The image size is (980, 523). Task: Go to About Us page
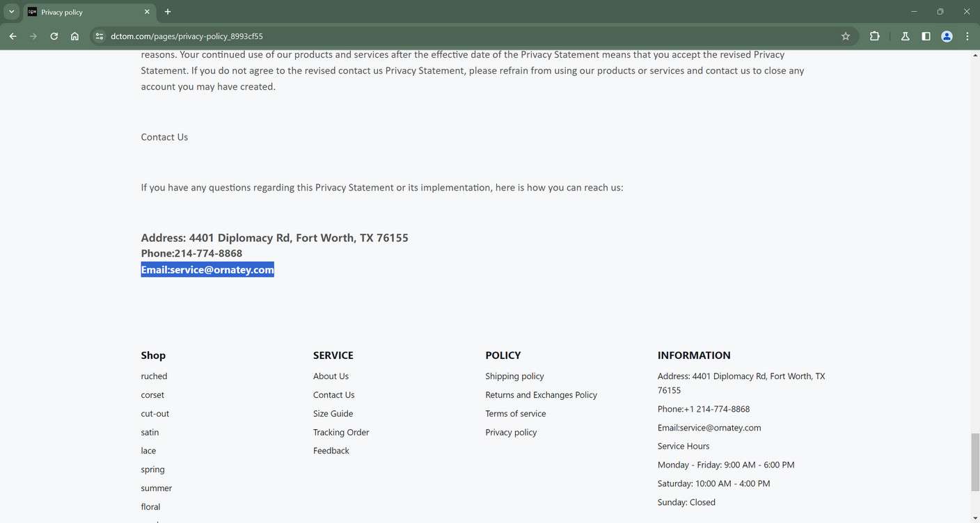tap(331, 376)
